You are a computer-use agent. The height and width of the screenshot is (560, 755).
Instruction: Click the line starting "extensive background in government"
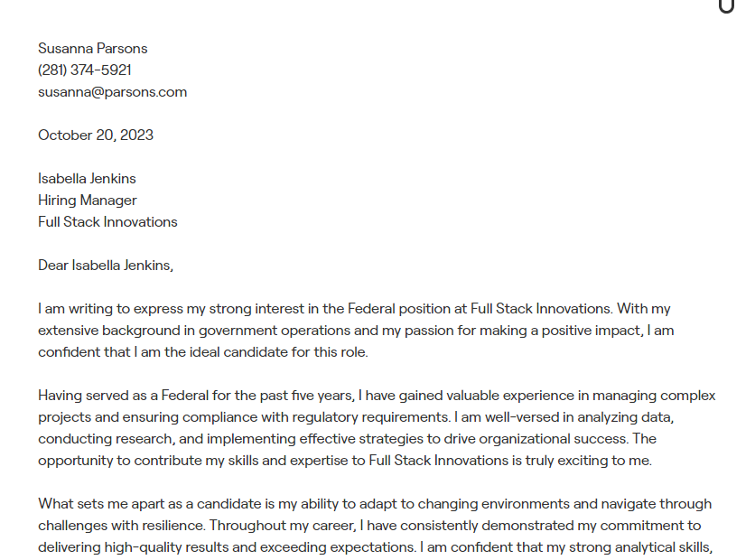(x=356, y=331)
